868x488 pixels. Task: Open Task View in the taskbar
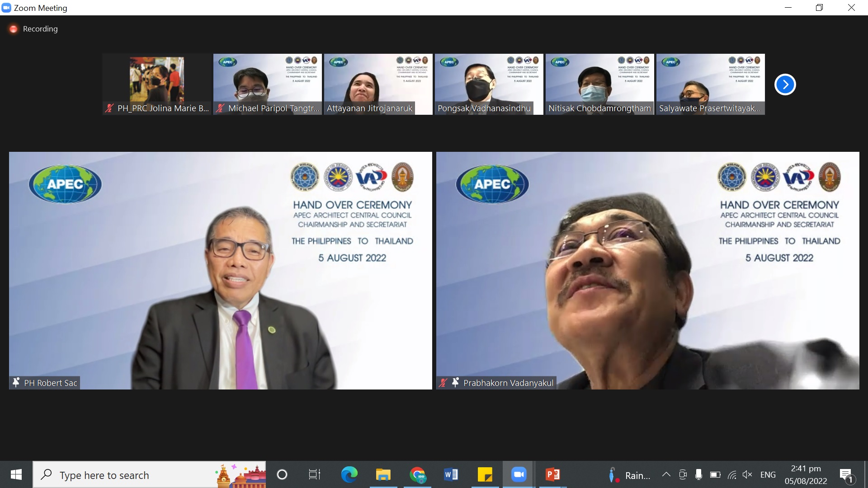tap(314, 474)
